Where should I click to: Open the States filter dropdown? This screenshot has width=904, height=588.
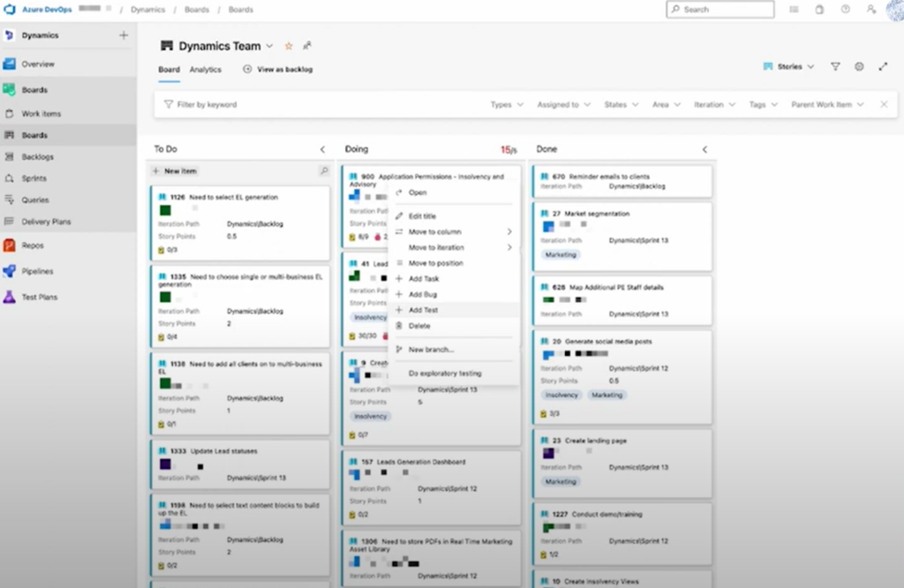click(621, 104)
